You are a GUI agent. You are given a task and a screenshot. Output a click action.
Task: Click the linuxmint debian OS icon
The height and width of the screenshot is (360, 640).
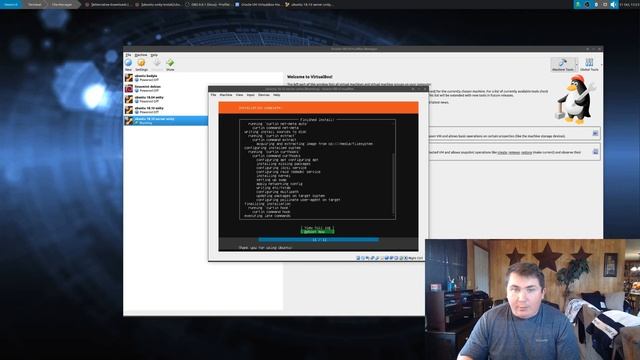point(129,88)
